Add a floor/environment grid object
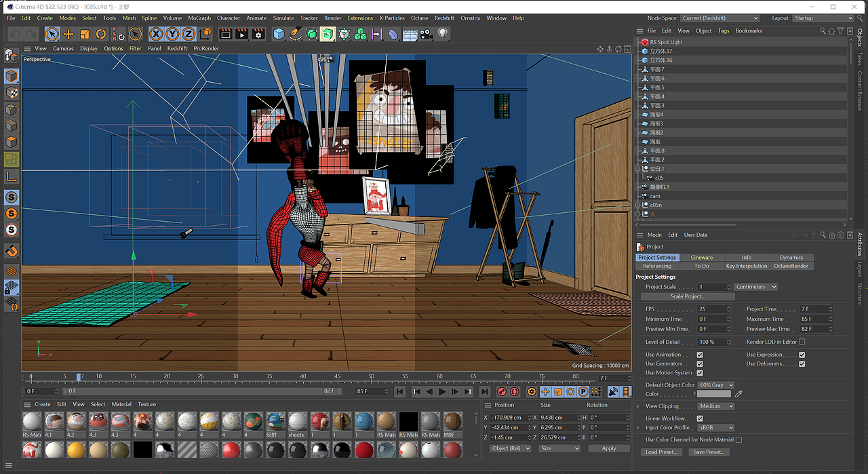The width and height of the screenshot is (868, 474). [410, 34]
